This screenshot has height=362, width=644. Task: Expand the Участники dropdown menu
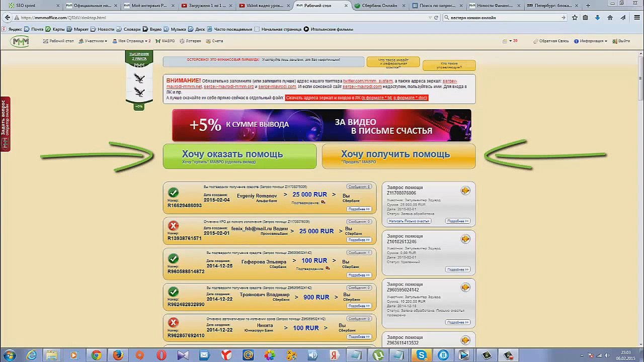tap(96, 41)
